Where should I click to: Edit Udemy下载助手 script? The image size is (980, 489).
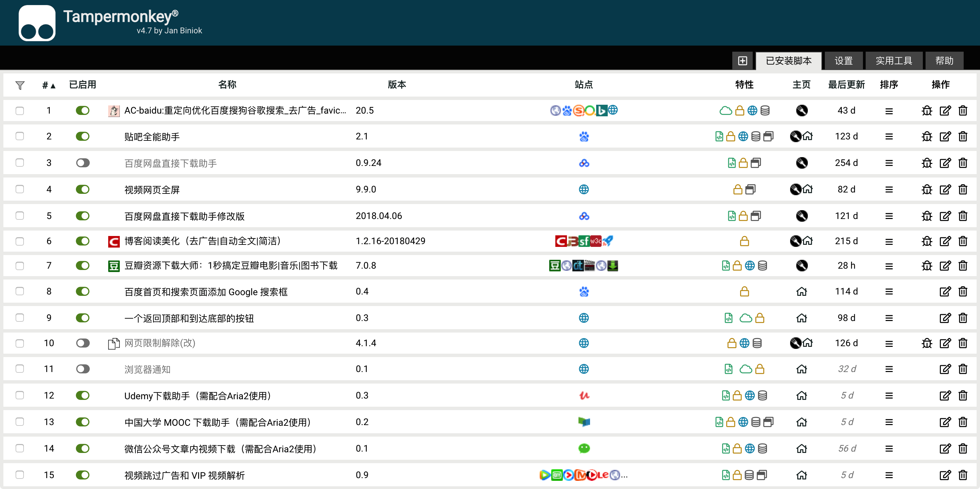(x=945, y=395)
